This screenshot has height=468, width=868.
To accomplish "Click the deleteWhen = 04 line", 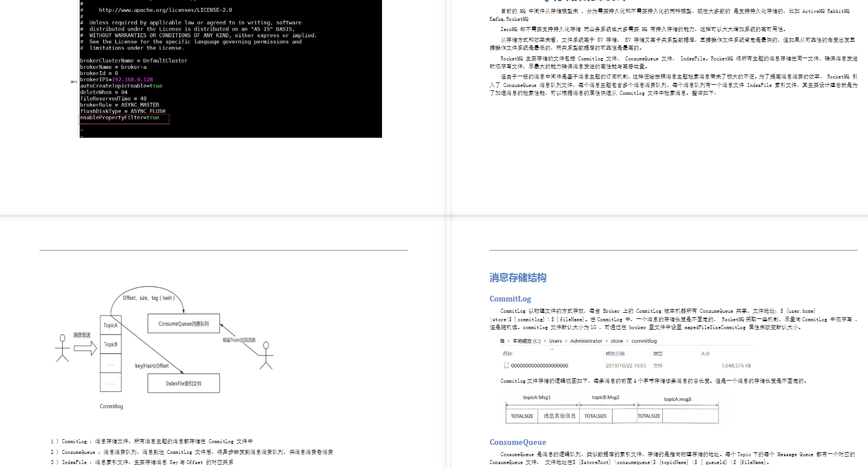I will (104, 92).
